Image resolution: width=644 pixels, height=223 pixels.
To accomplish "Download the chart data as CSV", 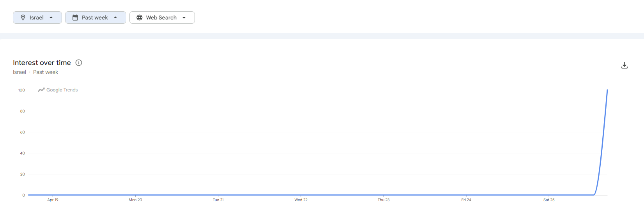I will [x=625, y=65].
